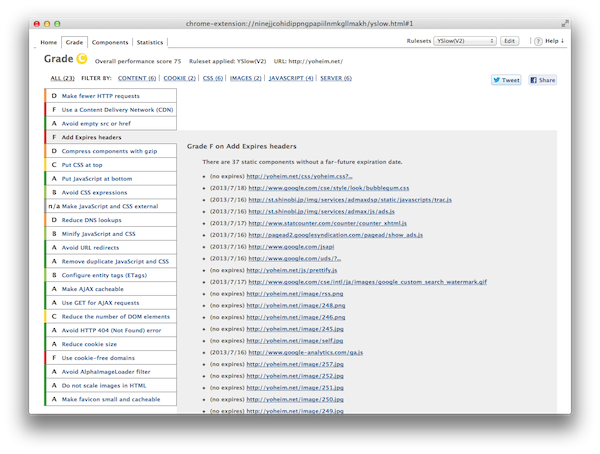Image resolution: width=600 pixels, height=454 pixels.
Task: Select Avoid URL redirects rule
Action: [111, 247]
